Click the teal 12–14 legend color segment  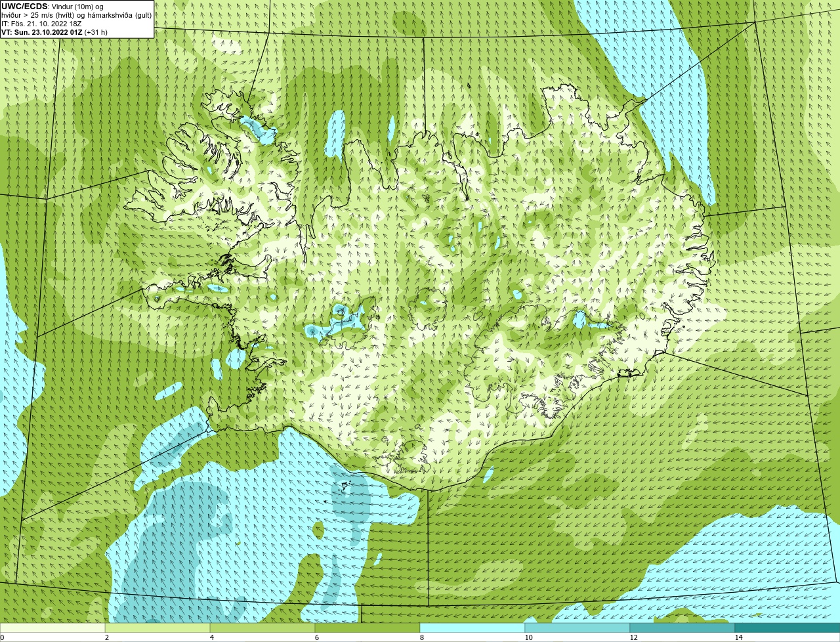click(682, 628)
